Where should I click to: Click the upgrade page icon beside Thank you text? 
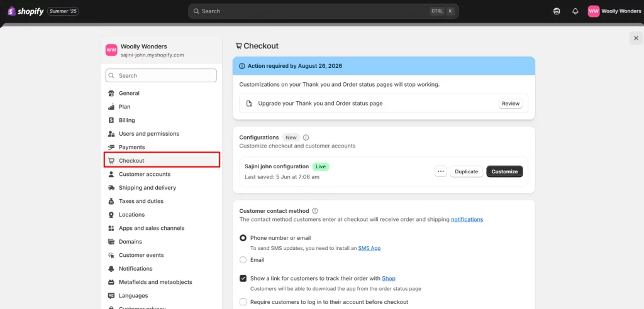(249, 104)
